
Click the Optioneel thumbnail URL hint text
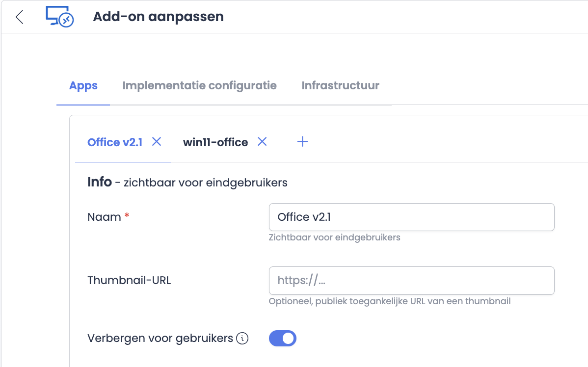[389, 301]
